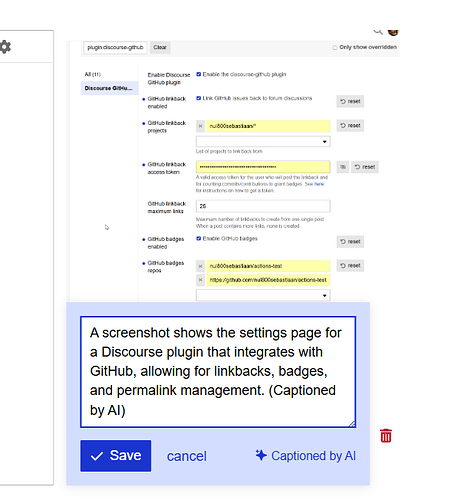Click the gear settings icon

coord(5,47)
